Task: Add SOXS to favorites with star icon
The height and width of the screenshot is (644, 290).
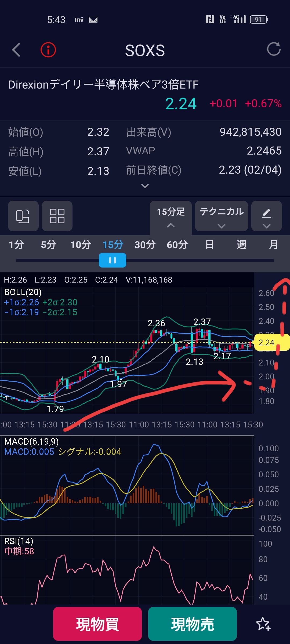Action: tap(263, 624)
